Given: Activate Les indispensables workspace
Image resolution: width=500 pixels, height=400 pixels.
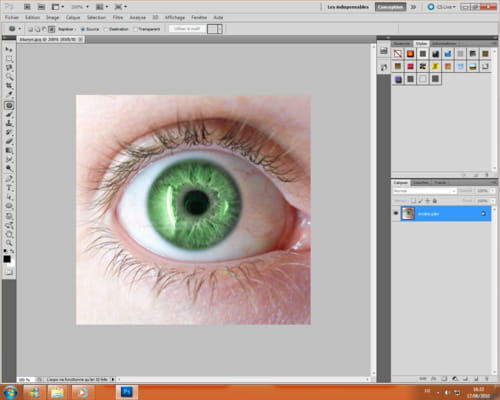Looking at the screenshot, I should click(x=348, y=7).
